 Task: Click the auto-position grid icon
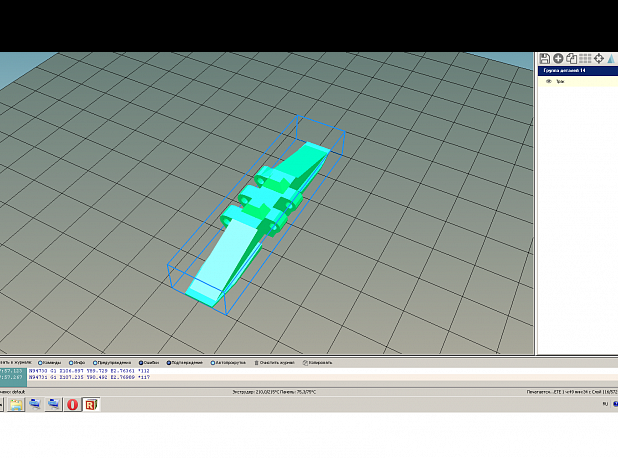585,58
